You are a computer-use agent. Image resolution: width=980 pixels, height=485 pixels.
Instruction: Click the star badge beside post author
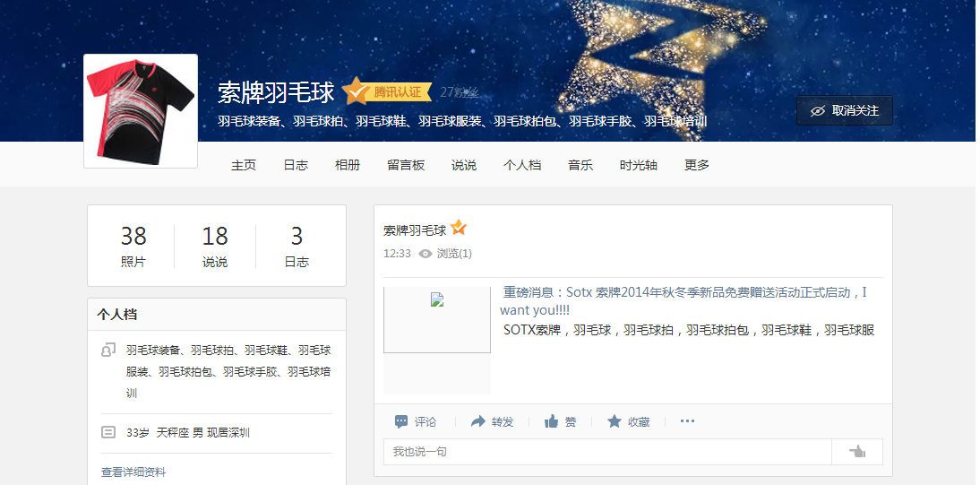(459, 228)
